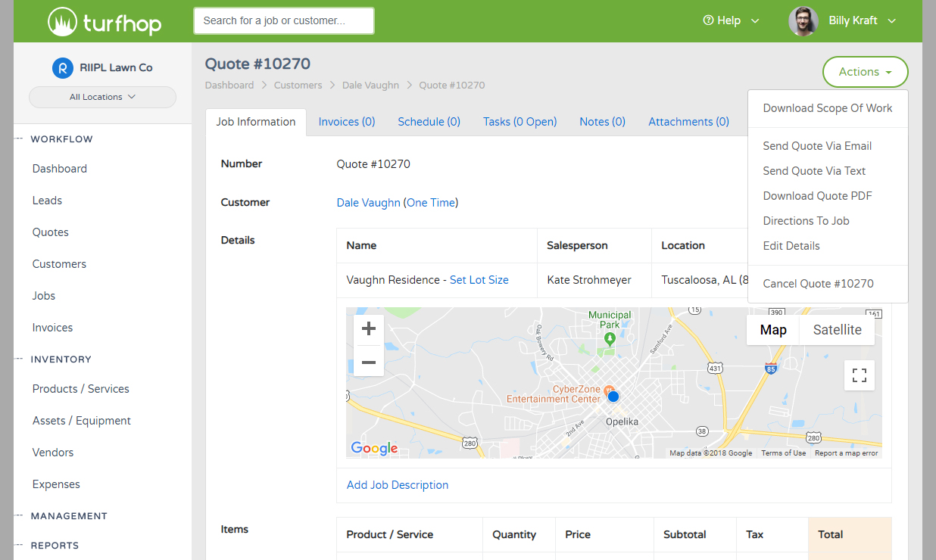
Task: Switch map to Satellite view
Action: [837, 330]
